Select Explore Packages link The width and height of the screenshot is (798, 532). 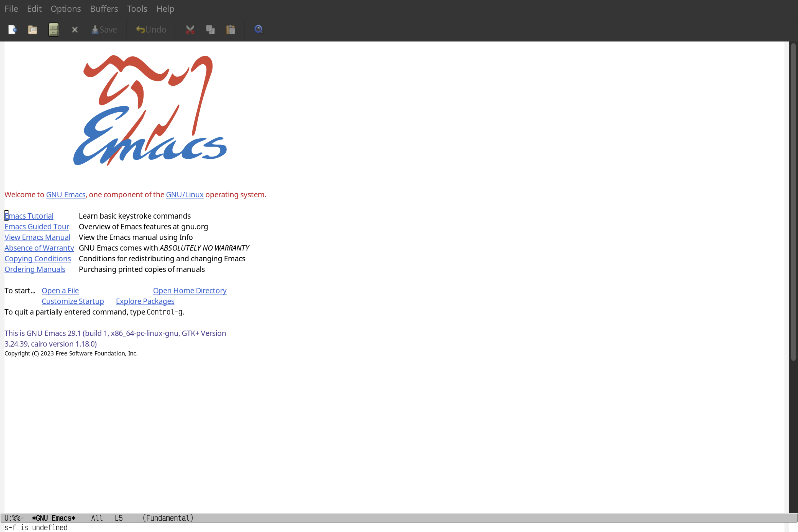(x=145, y=301)
